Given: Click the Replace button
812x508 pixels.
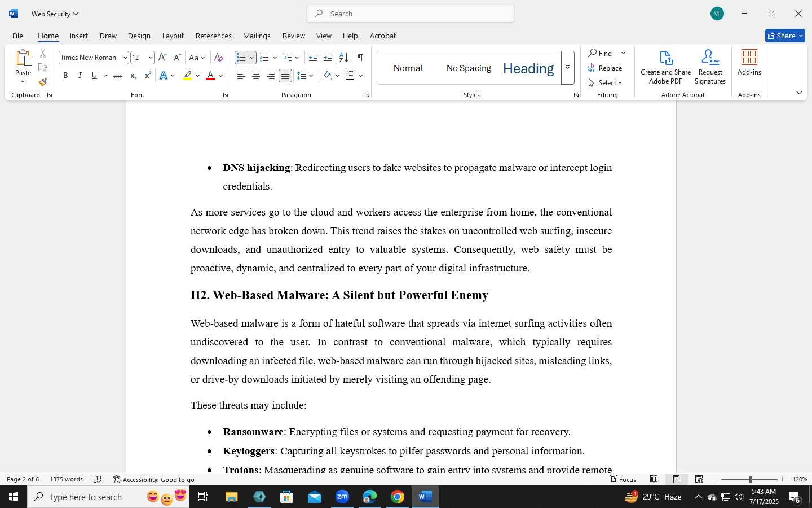Looking at the screenshot, I should pyautogui.click(x=605, y=68).
